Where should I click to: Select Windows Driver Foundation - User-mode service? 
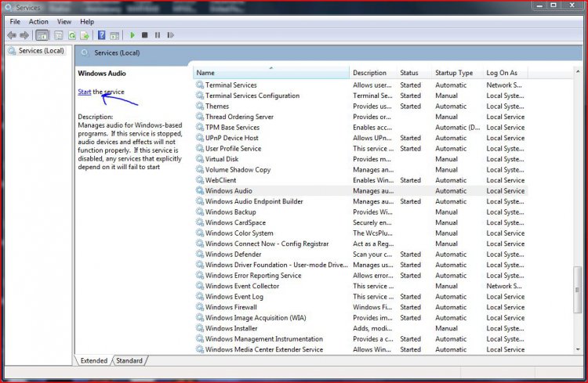[361, 265]
